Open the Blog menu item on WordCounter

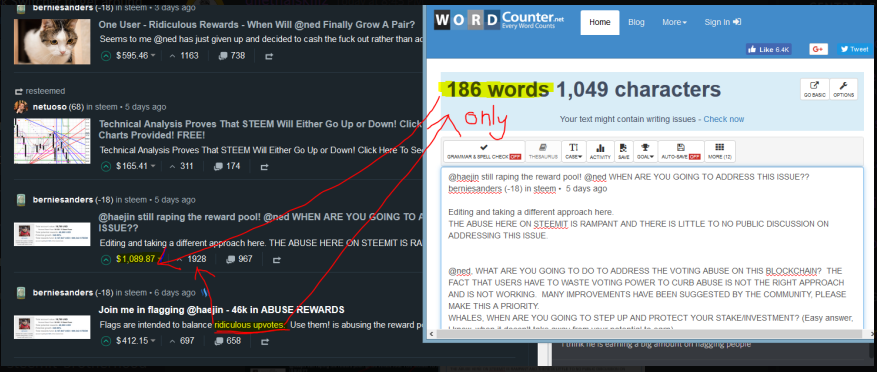(x=636, y=22)
